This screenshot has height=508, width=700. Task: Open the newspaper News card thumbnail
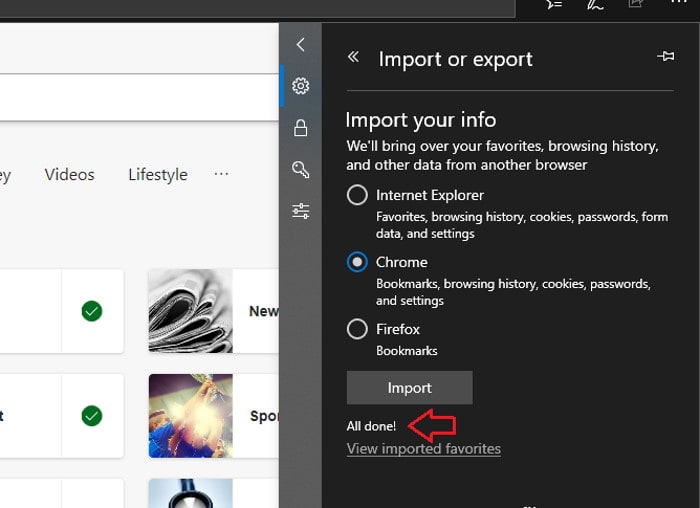(191, 311)
